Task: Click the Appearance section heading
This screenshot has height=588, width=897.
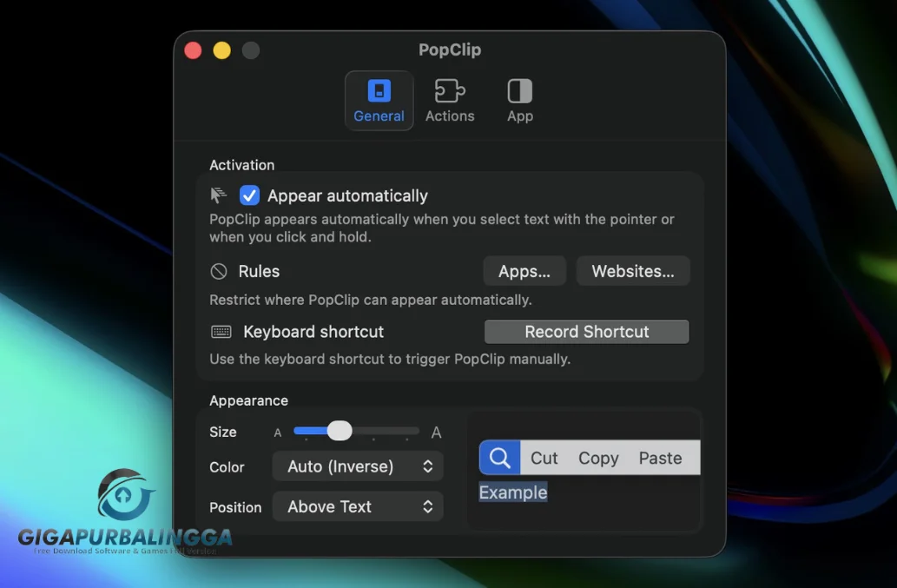Action: click(x=249, y=400)
